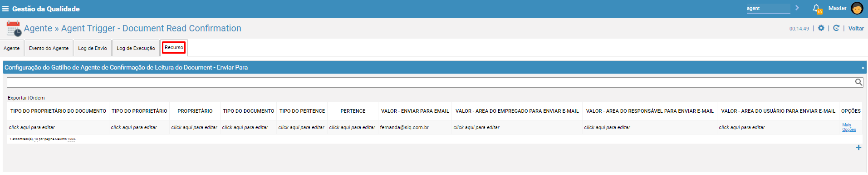Click the 00:14:49 session timer
Viewport: 868px width, 175px height.
799,29
